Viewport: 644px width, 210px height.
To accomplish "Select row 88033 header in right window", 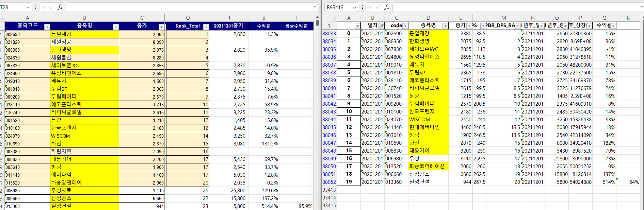I will pos(329,33).
